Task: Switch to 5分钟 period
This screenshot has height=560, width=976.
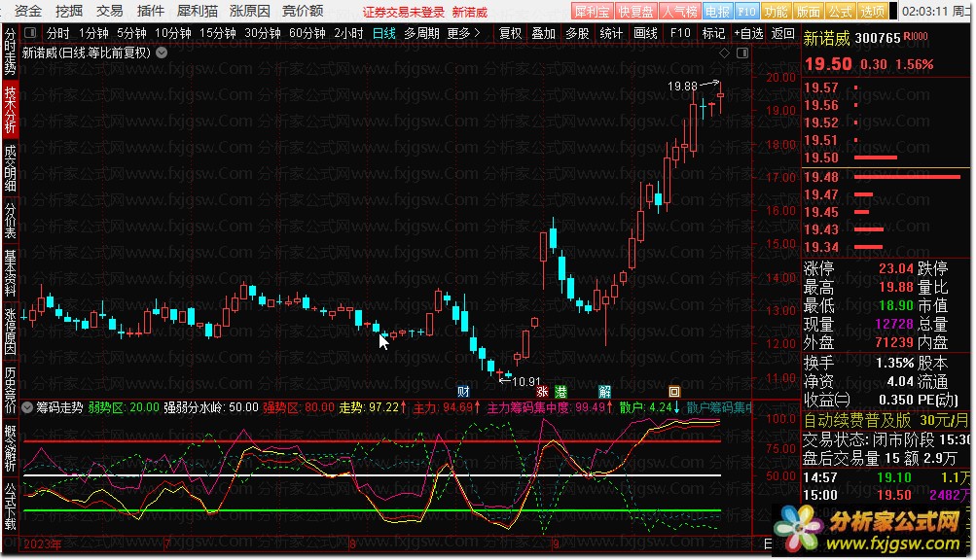Action: tap(132, 33)
